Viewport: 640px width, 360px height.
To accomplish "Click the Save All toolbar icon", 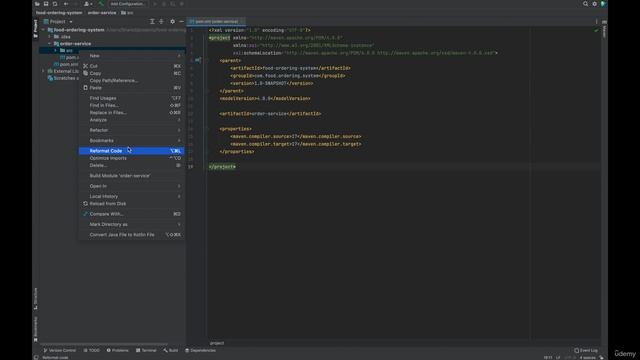I will [46, 4].
